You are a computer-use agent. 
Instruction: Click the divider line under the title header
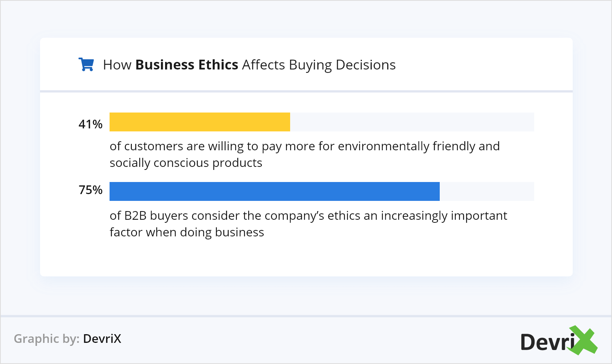pyautogui.click(x=306, y=91)
